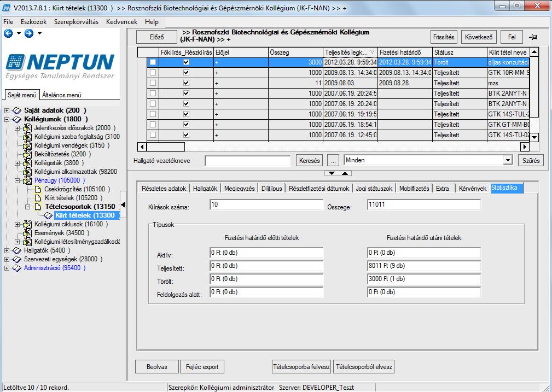Open the Eszközök menu
The width and height of the screenshot is (552, 392).
[x=33, y=22]
